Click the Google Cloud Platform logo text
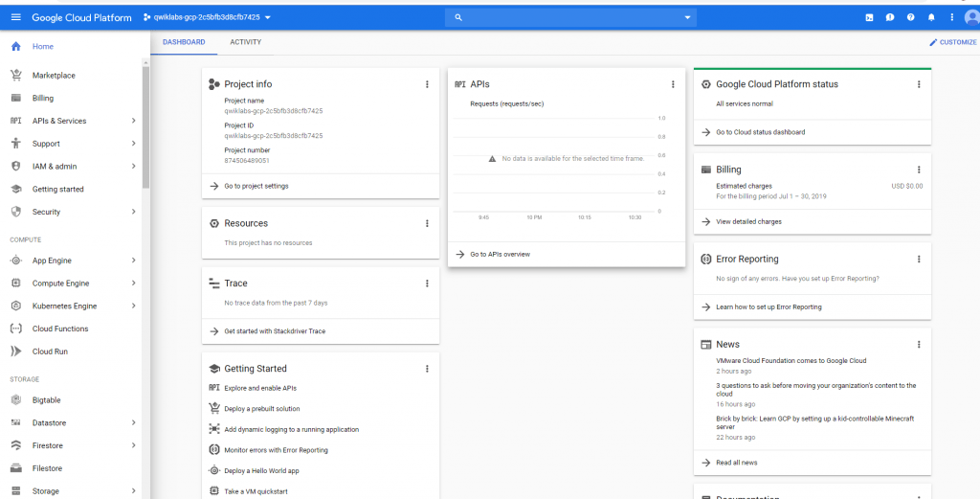 [x=81, y=17]
